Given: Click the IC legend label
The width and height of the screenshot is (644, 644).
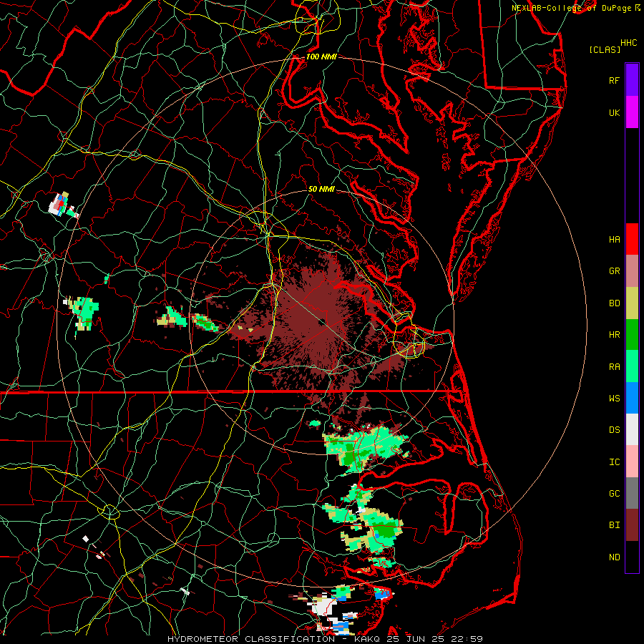Looking at the screenshot, I should [x=614, y=462].
